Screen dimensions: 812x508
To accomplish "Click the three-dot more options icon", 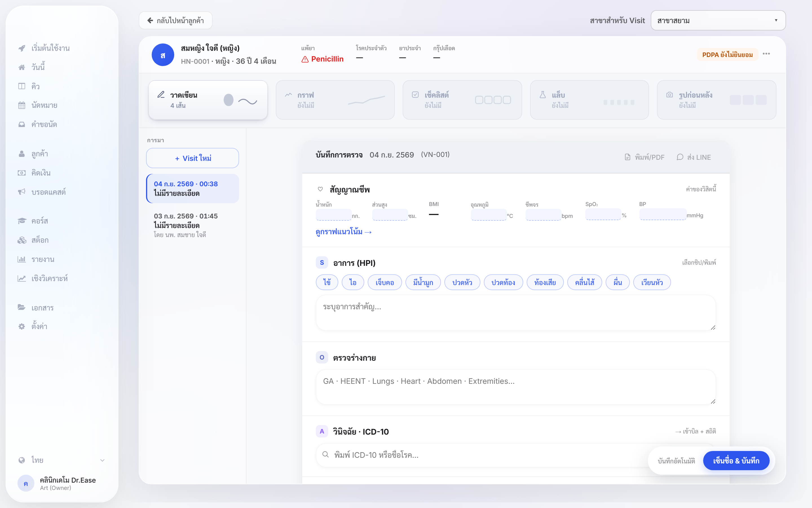I will point(766,54).
